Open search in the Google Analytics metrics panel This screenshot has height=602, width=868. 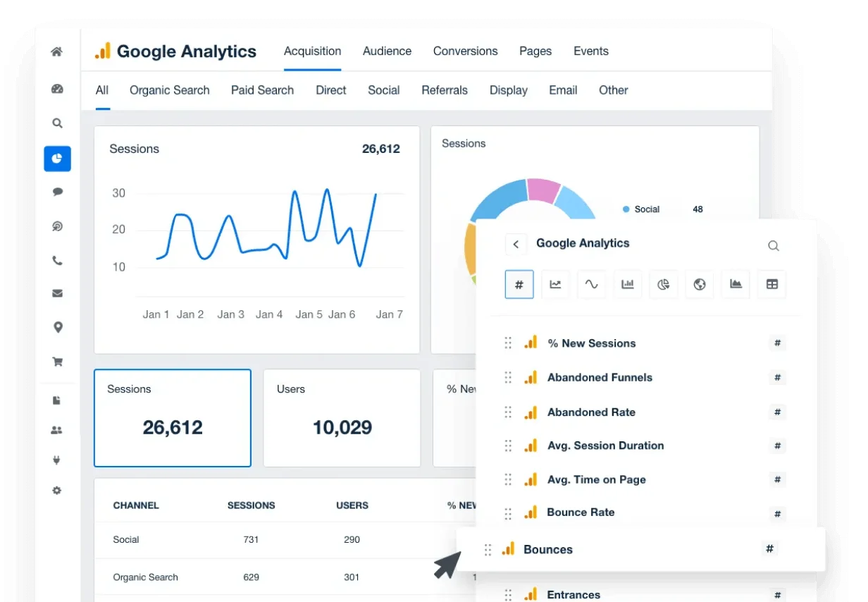click(773, 245)
